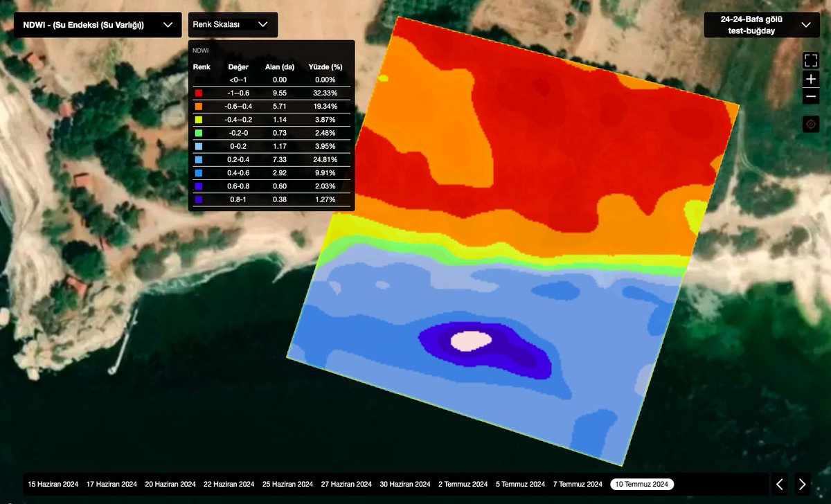Collapse the Renk Skalası color scale dropdown
Screen dimensions: 831x504
233,25
